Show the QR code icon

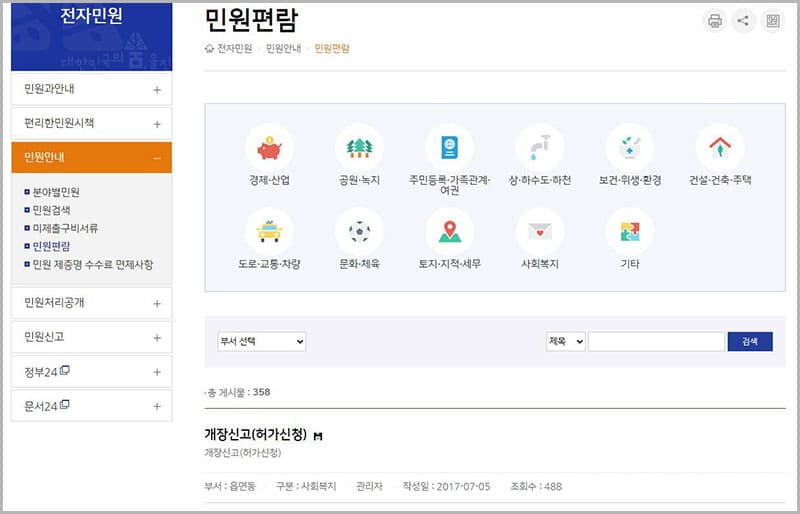click(772, 21)
